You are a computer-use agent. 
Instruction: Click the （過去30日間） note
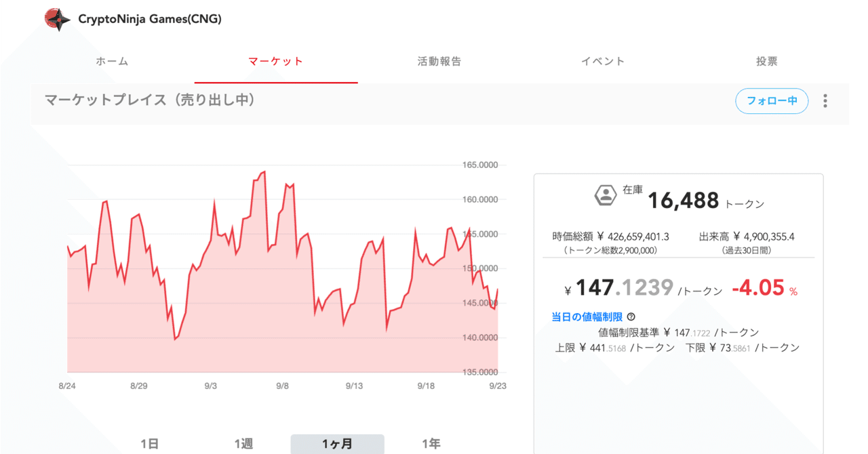(747, 250)
